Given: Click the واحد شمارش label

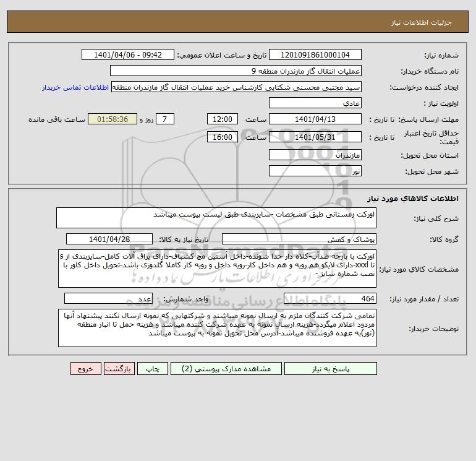Looking at the screenshot, I should (x=186, y=299).
